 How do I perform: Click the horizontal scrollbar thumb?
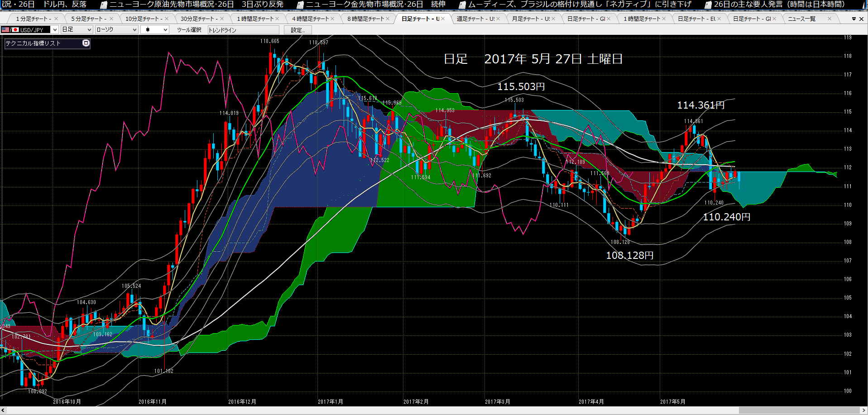point(799,410)
